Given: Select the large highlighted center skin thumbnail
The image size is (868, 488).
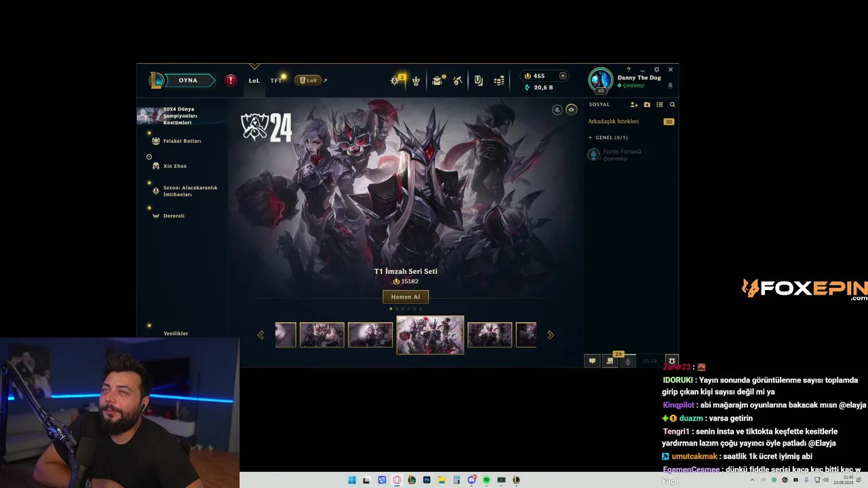Looking at the screenshot, I should point(430,335).
